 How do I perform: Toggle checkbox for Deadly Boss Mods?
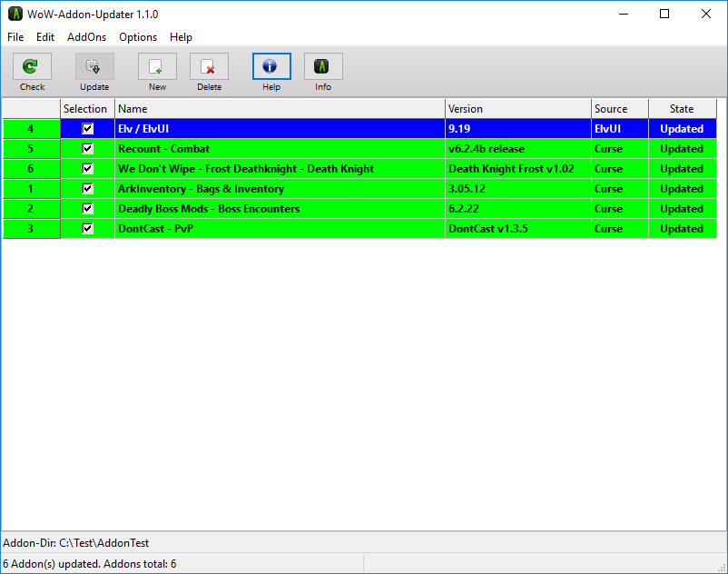tap(87, 209)
